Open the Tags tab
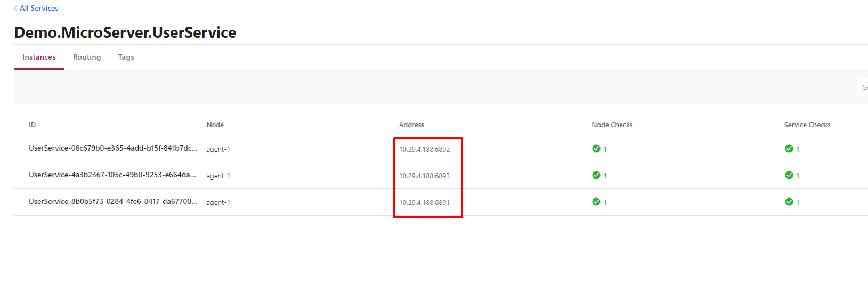This screenshot has height=281, width=868. pos(126,57)
